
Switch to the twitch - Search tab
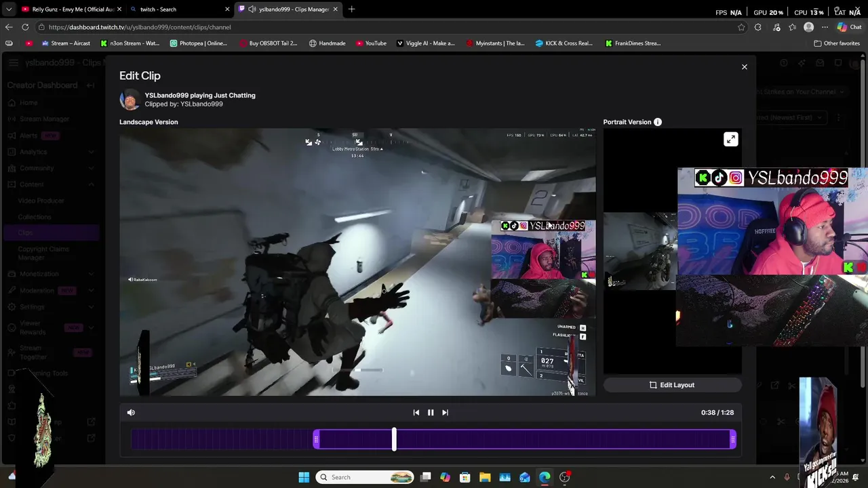(x=178, y=9)
